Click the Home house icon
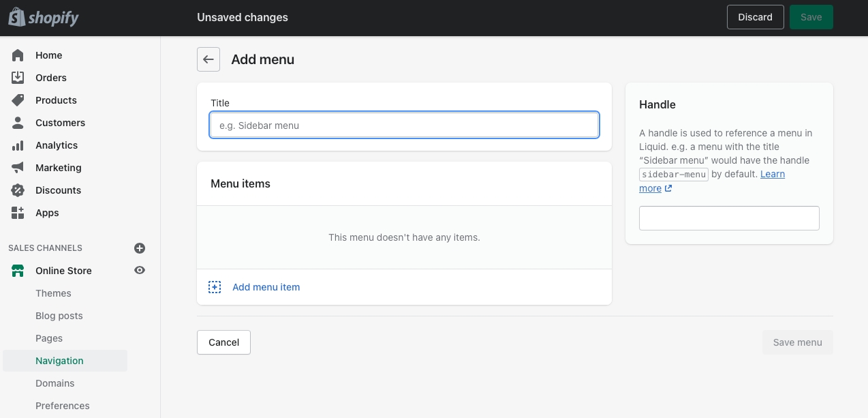 (18, 55)
